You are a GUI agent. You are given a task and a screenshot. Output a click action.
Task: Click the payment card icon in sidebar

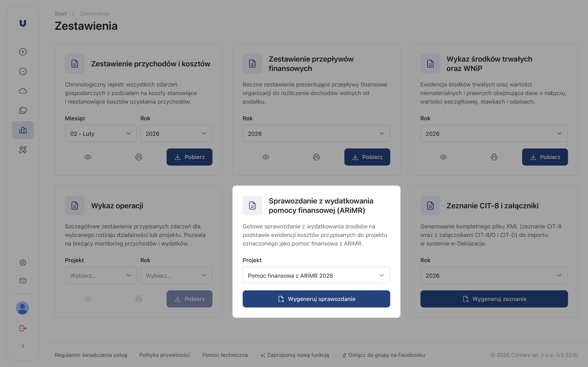click(23, 281)
